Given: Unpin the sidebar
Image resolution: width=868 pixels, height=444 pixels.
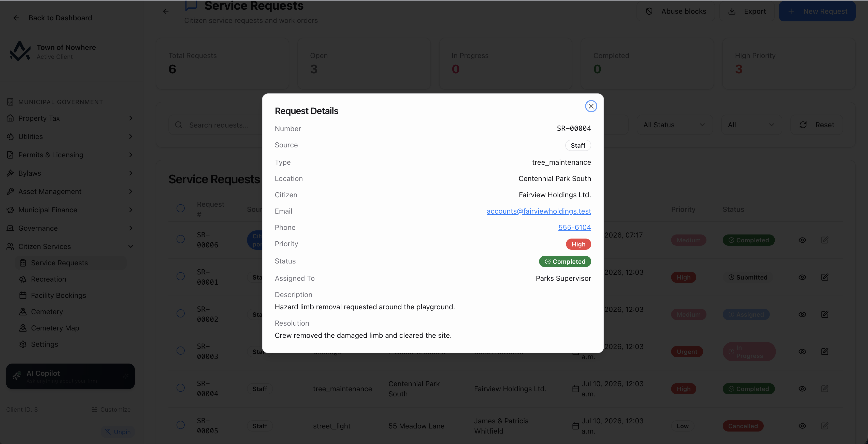Looking at the screenshot, I should click(x=118, y=432).
